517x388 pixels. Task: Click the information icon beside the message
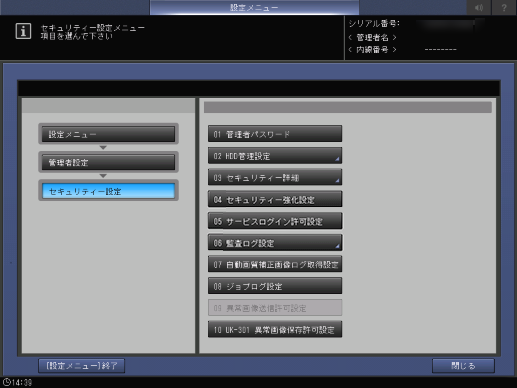(23, 31)
